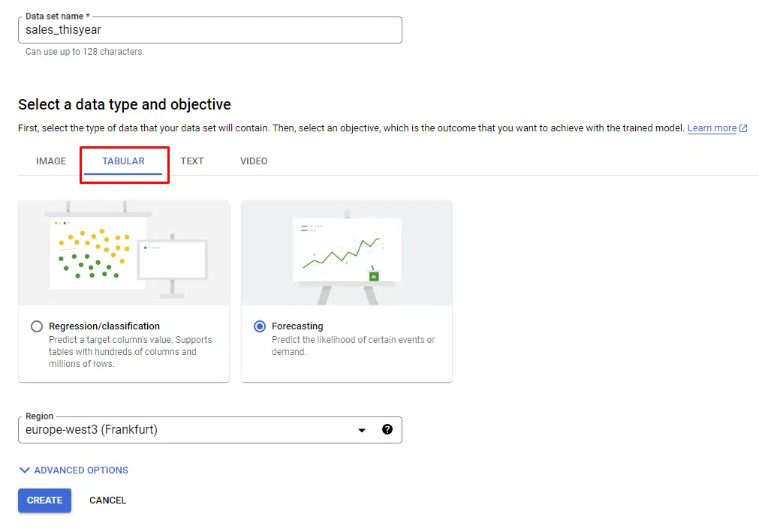Click the Data set name input field

[x=210, y=30]
